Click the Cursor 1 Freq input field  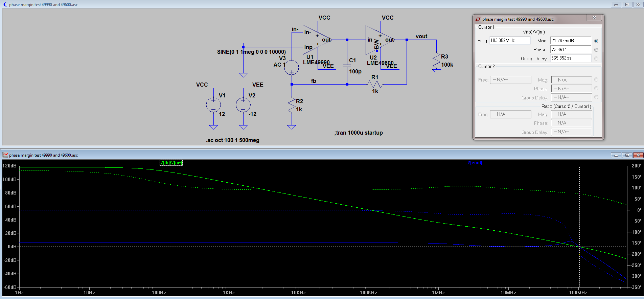[x=510, y=41]
